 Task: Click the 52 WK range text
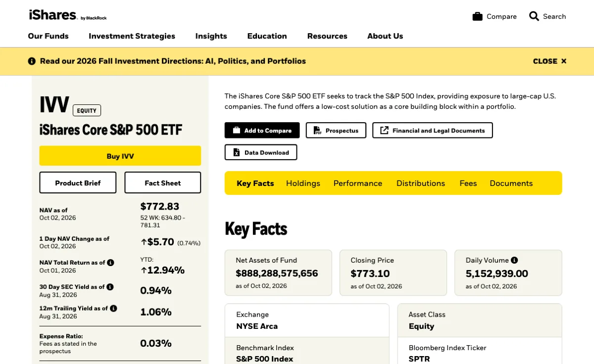pos(163,221)
